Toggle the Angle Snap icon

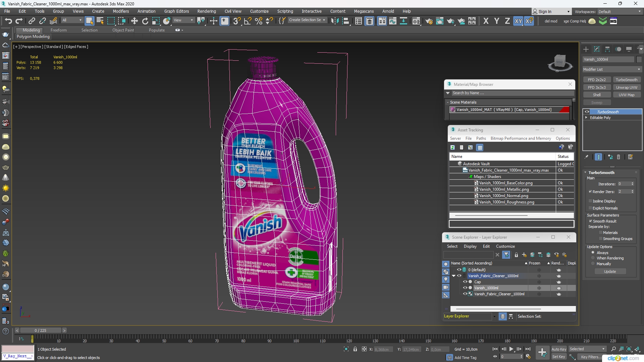248,21
